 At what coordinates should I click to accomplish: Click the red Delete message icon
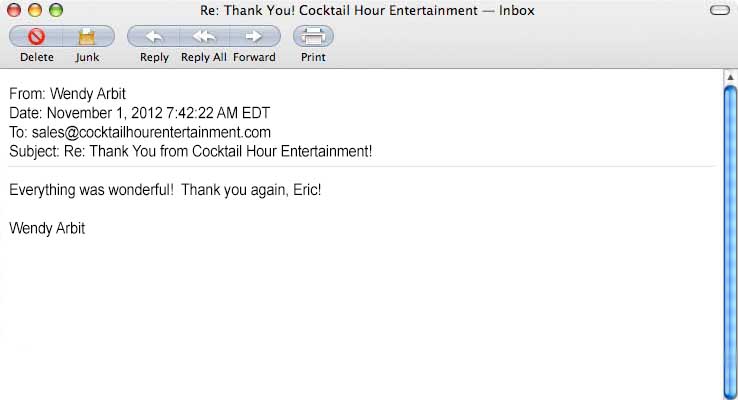tap(36, 36)
